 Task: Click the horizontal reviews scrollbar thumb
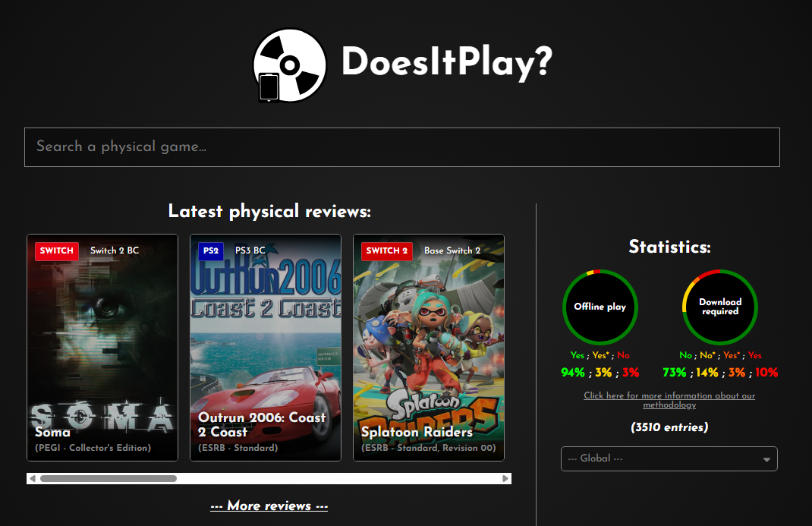click(x=109, y=478)
